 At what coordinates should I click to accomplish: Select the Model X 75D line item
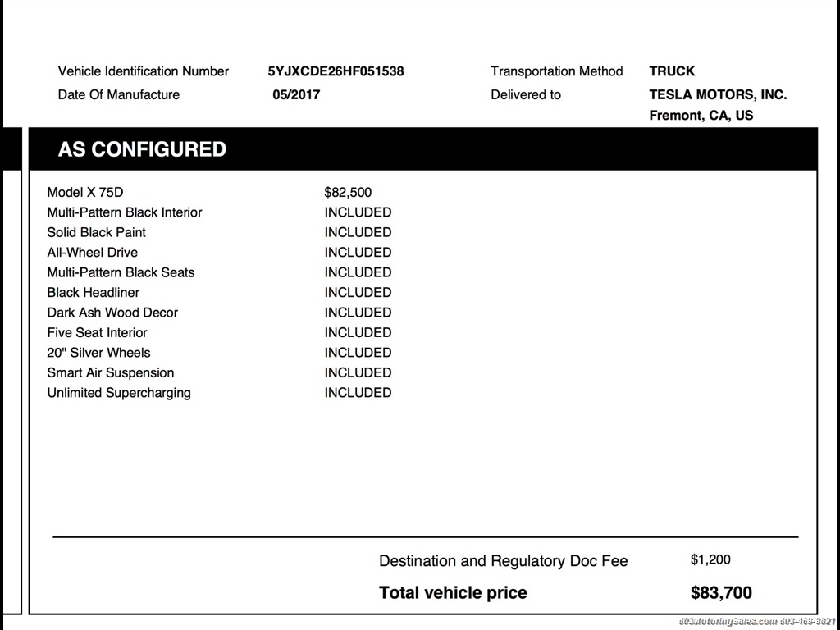click(85, 193)
